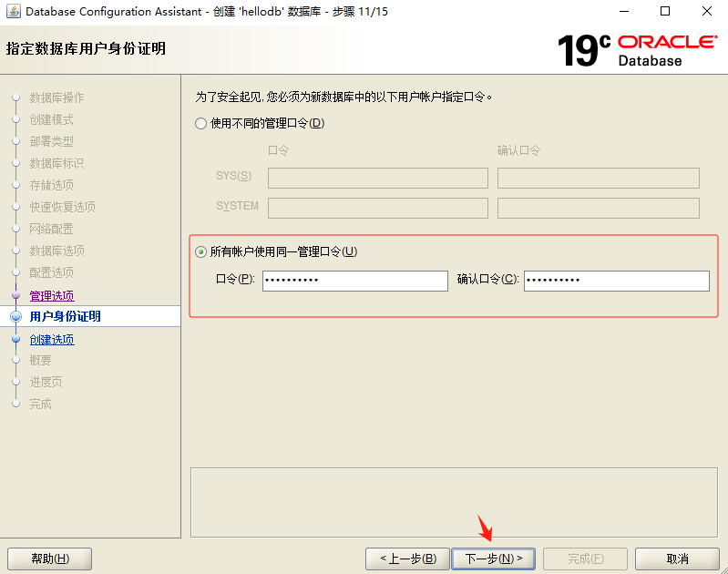Click the SYS(S) password field
The height and width of the screenshot is (574, 728).
(x=378, y=179)
